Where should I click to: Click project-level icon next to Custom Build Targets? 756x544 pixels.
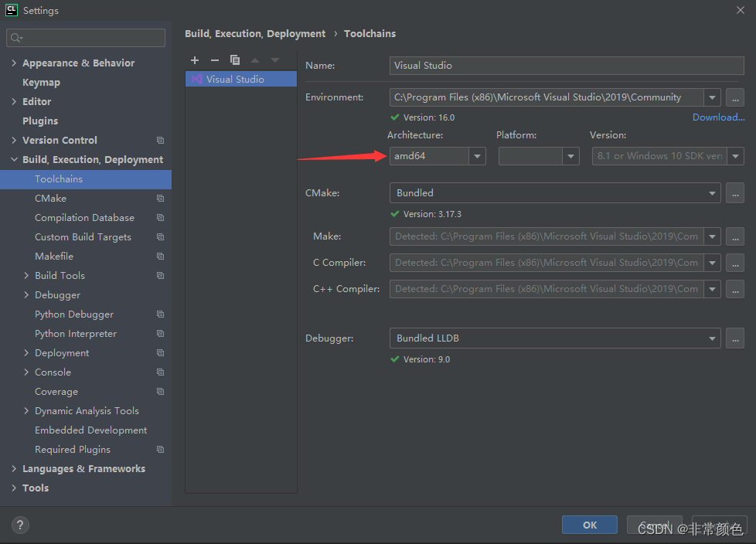tap(161, 236)
